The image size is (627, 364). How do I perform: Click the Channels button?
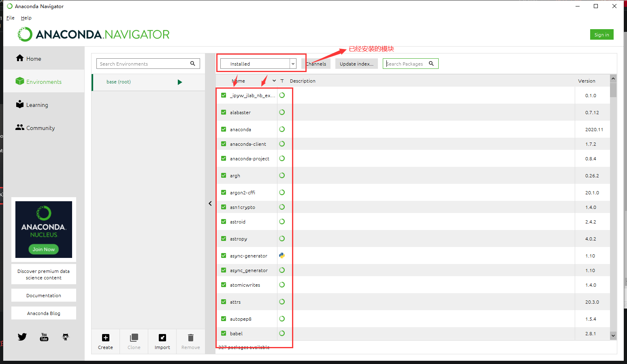pyautogui.click(x=316, y=64)
